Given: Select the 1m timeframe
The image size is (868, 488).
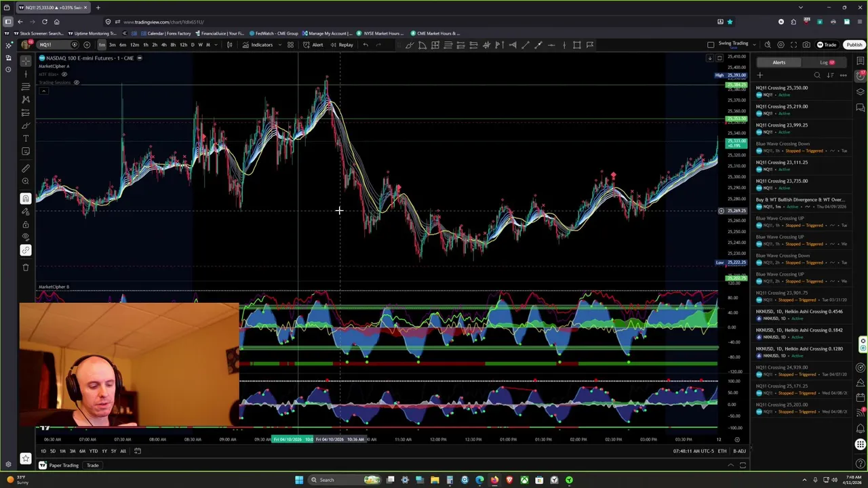Looking at the screenshot, I should point(102,45).
